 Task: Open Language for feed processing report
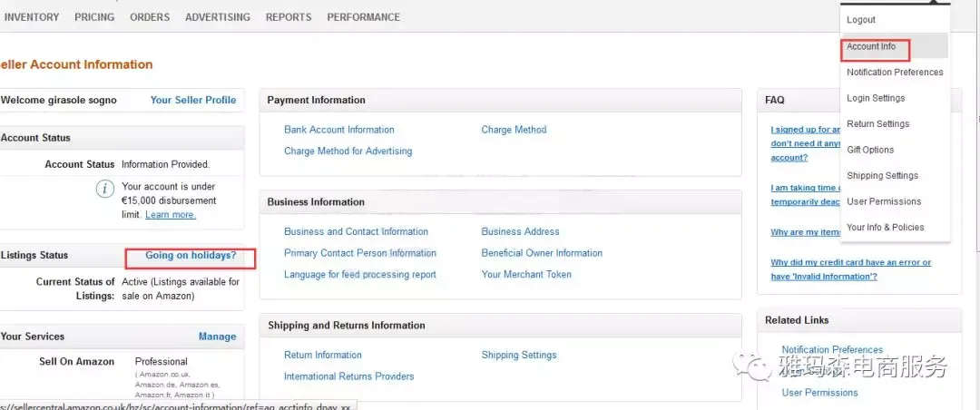tap(360, 274)
